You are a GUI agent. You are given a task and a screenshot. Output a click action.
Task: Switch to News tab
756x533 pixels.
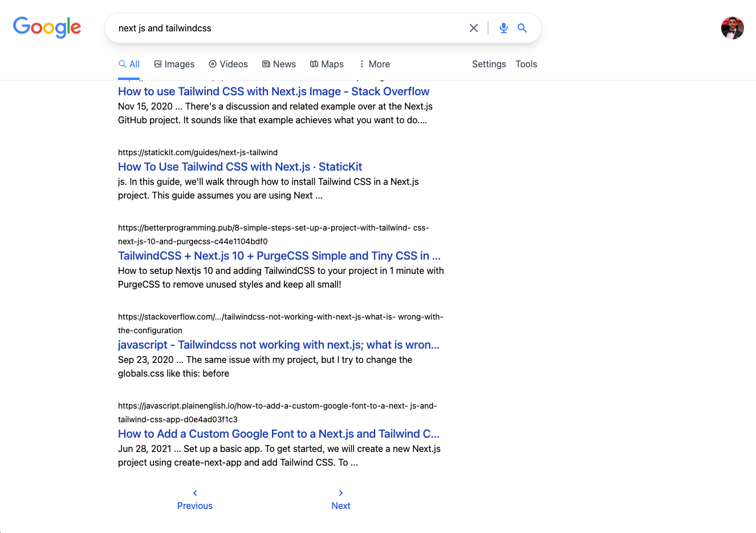point(279,64)
